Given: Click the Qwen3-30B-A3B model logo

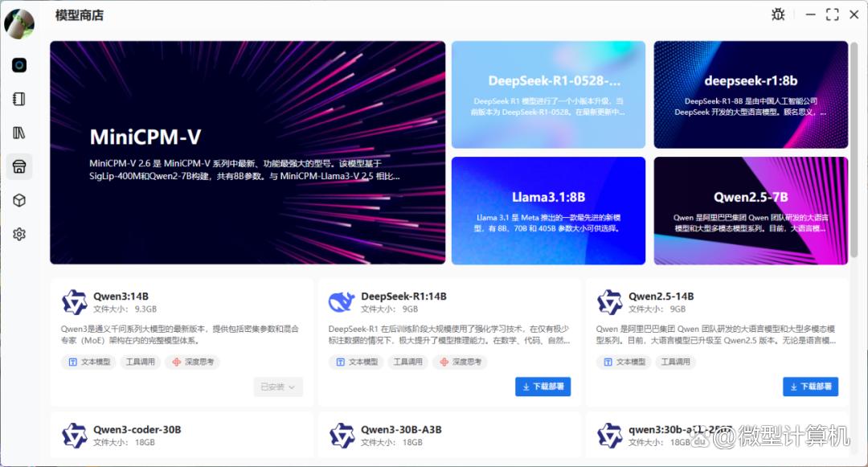Looking at the screenshot, I should [342, 436].
